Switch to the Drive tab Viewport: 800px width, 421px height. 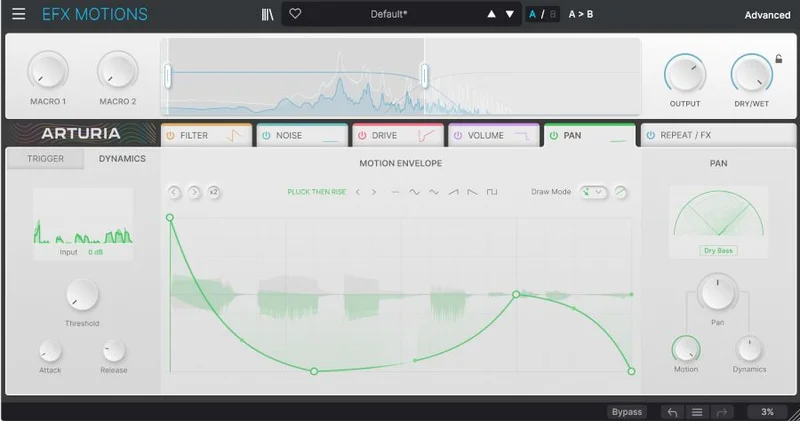click(398, 135)
